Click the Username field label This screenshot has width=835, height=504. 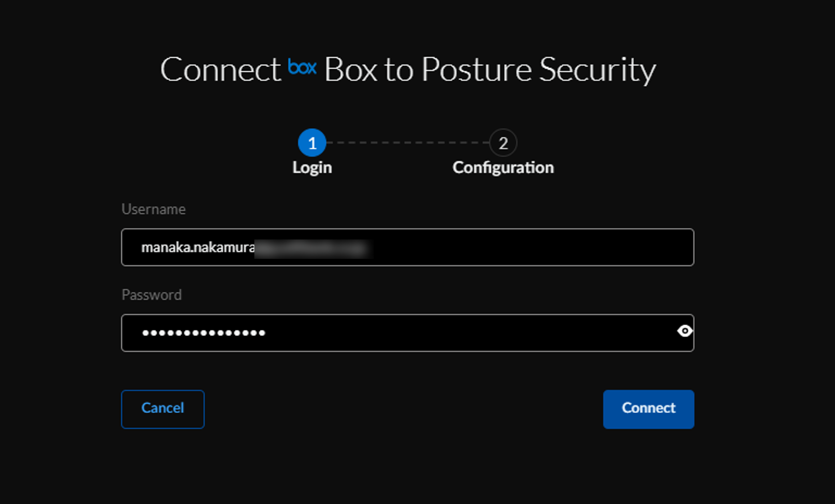(153, 209)
